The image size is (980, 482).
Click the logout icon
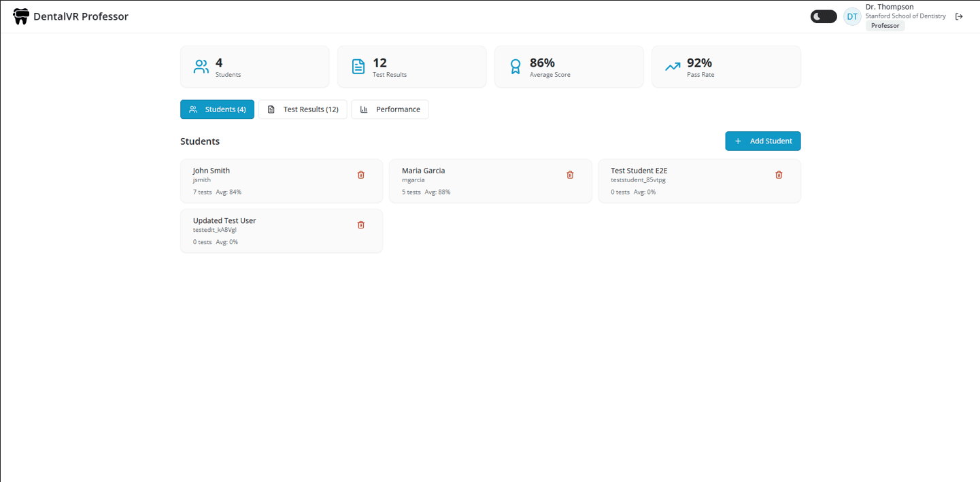tap(959, 16)
